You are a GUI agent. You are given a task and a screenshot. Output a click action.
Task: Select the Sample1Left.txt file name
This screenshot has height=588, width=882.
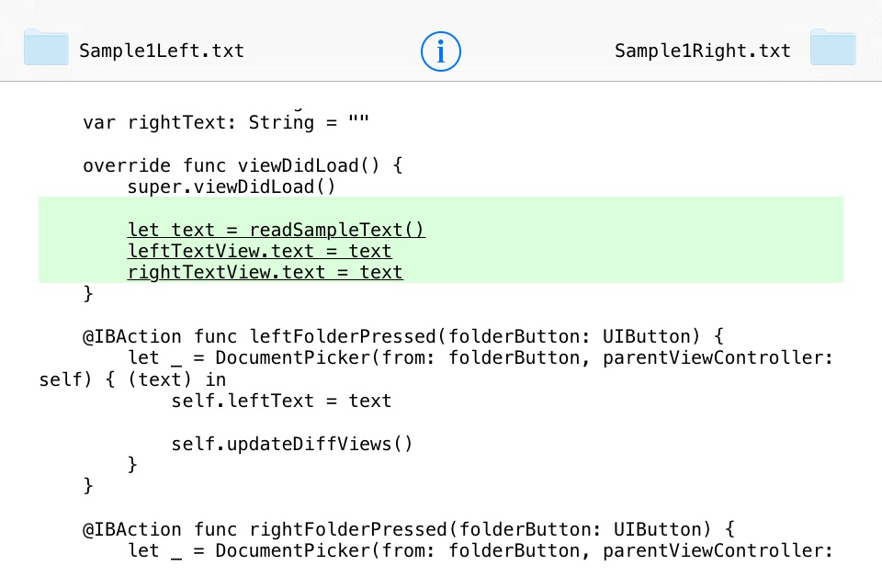[162, 51]
